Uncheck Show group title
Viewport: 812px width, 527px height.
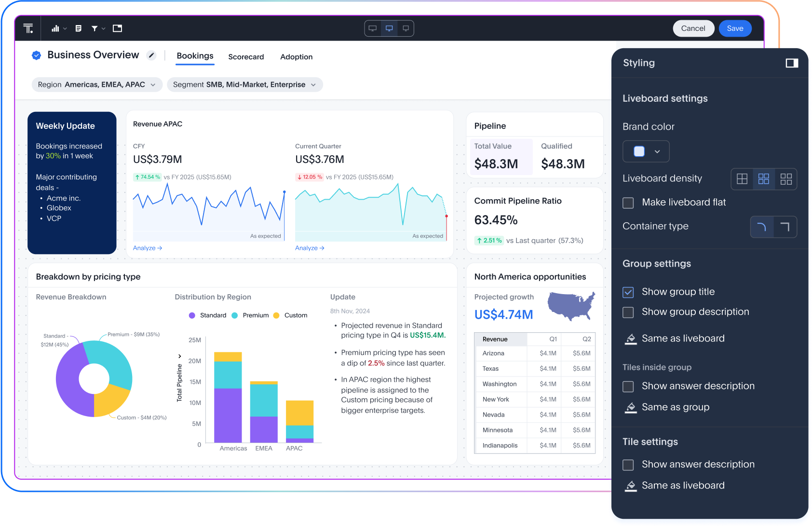tap(628, 292)
